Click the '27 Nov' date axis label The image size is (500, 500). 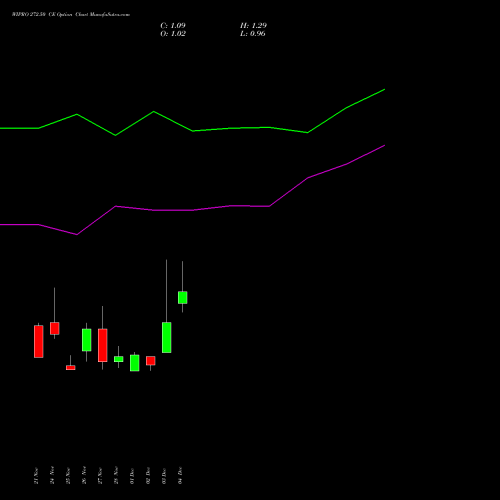coord(100,476)
